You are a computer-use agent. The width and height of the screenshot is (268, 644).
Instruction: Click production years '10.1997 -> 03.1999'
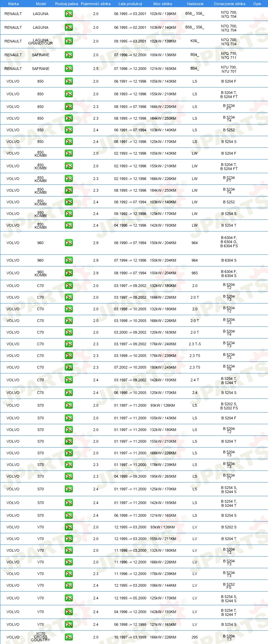(x=130, y=637)
